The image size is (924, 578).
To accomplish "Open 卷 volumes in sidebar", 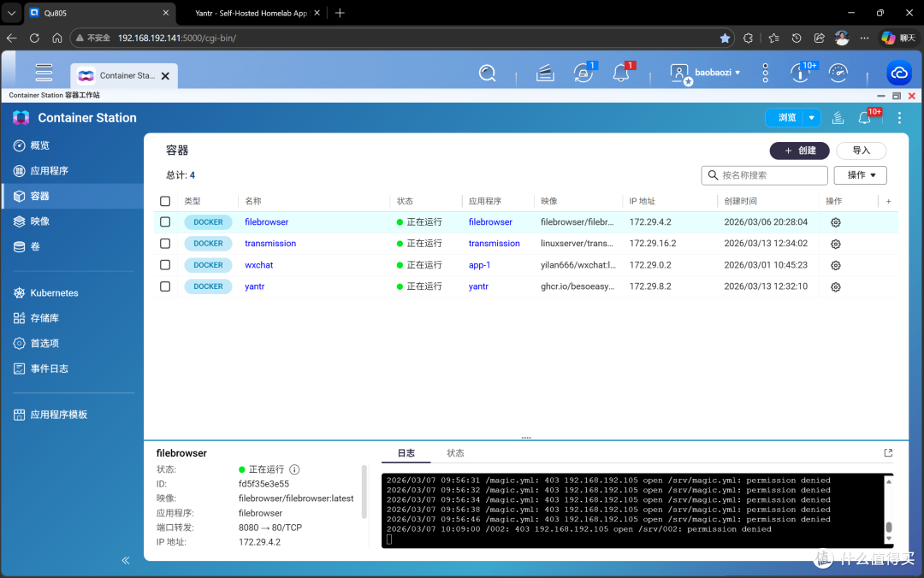I will point(72,247).
